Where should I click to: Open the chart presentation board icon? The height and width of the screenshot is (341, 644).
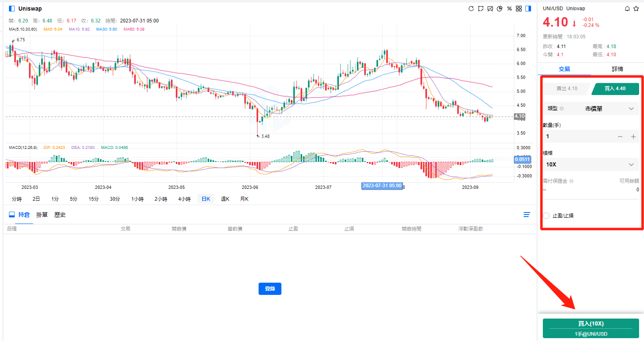pos(490,9)
